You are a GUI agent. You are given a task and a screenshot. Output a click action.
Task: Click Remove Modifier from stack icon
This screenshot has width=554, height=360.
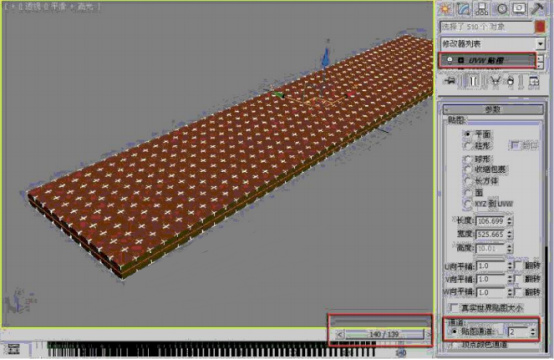pyautogui.click(x=510, y=81)
